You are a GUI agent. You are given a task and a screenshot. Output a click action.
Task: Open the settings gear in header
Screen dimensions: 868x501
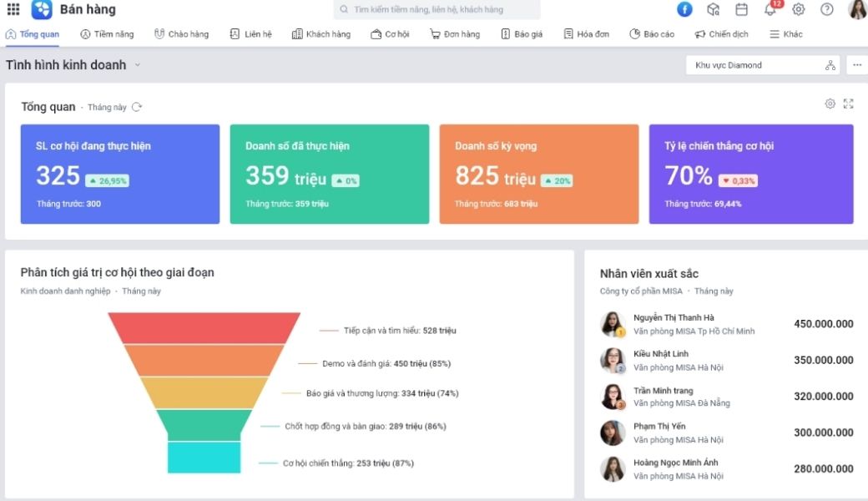[798, 9]
